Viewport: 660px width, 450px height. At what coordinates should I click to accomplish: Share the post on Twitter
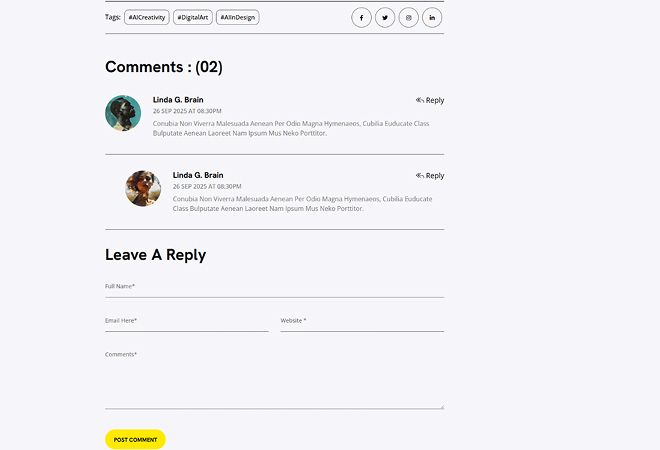(385, 18)
